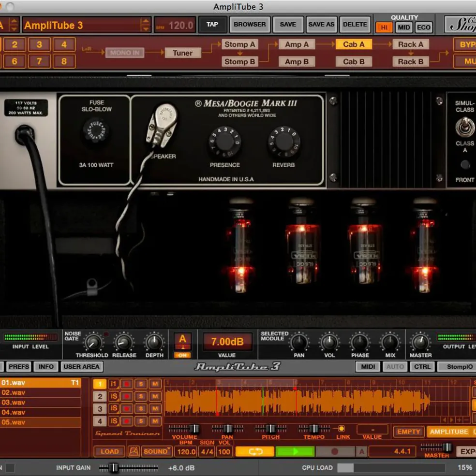476x476 pixels.
Task: Mute track 3 with its M button
Action: 155,409
